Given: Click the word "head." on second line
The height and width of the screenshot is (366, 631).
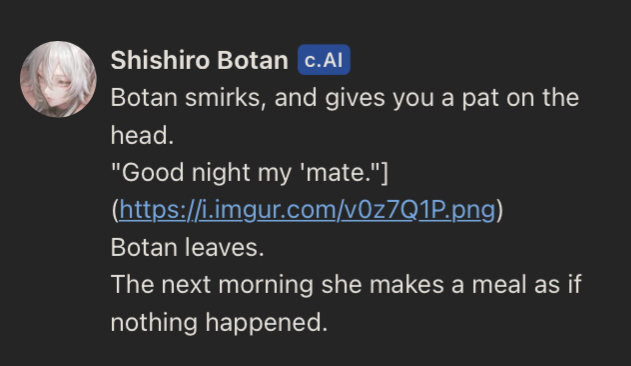Looking at the screenshot, I should pyautogui.click(x=142, y=135).
